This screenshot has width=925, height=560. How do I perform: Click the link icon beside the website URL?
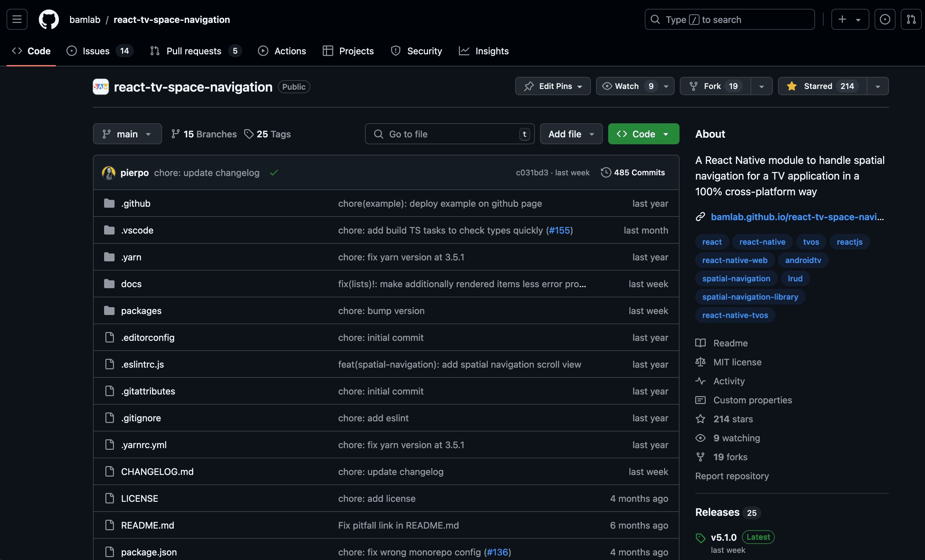click(x=700, y=217)
